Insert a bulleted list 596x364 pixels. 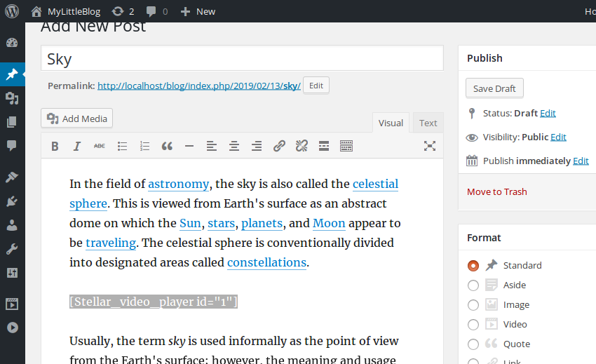[x=122, y=146]
